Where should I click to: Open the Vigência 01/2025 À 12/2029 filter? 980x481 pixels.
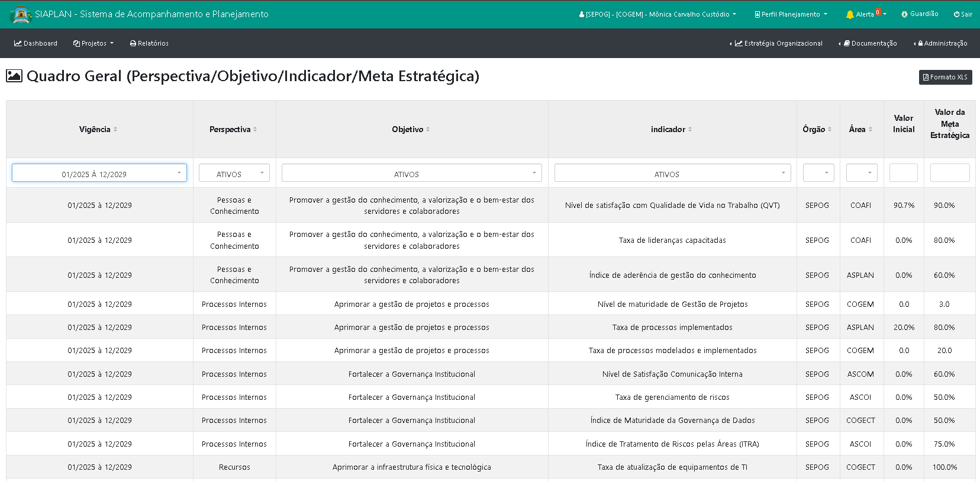point(99,173)
